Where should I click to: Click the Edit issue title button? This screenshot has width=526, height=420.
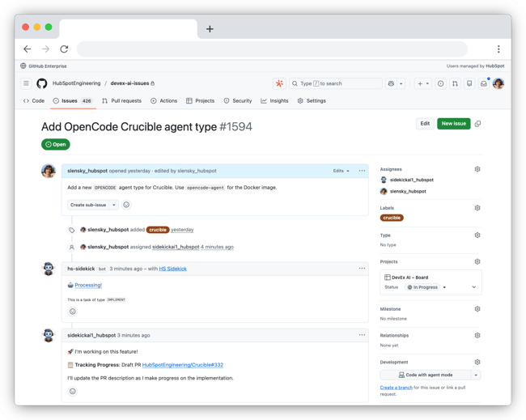point(425,124)
